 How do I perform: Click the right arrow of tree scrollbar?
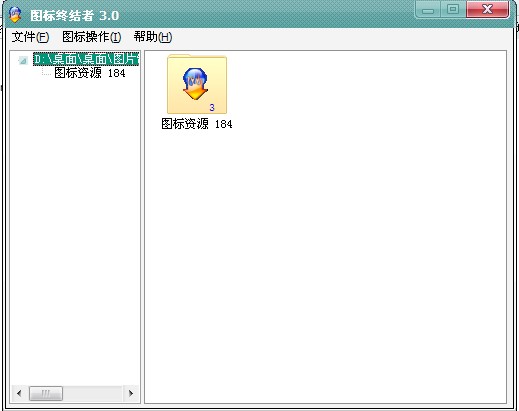(131, 393)
